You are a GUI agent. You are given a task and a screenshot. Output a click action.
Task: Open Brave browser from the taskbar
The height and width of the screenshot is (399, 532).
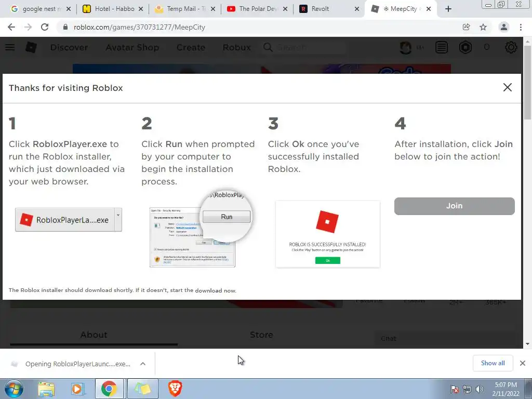(175, 389)
